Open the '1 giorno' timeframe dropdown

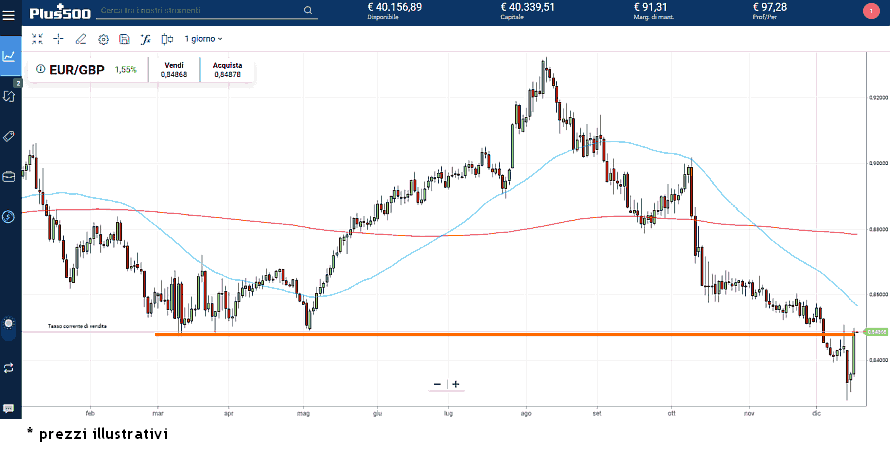click(203, 39)
